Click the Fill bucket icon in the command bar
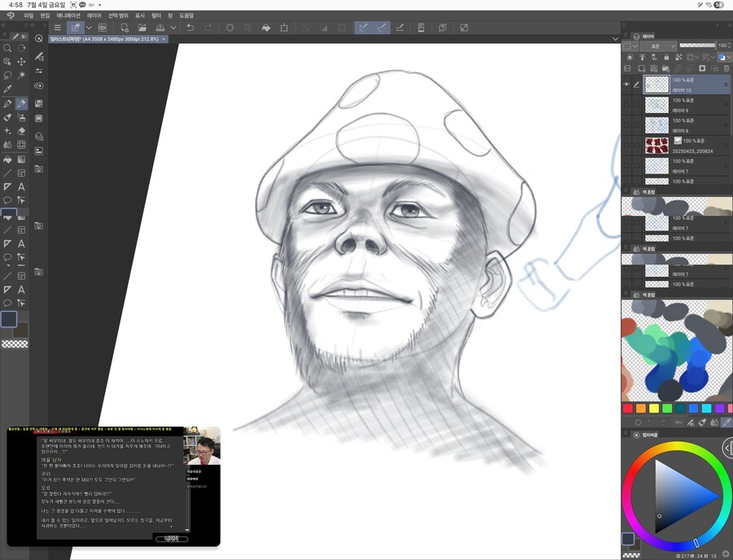The image size is (733, 560). 266,28
